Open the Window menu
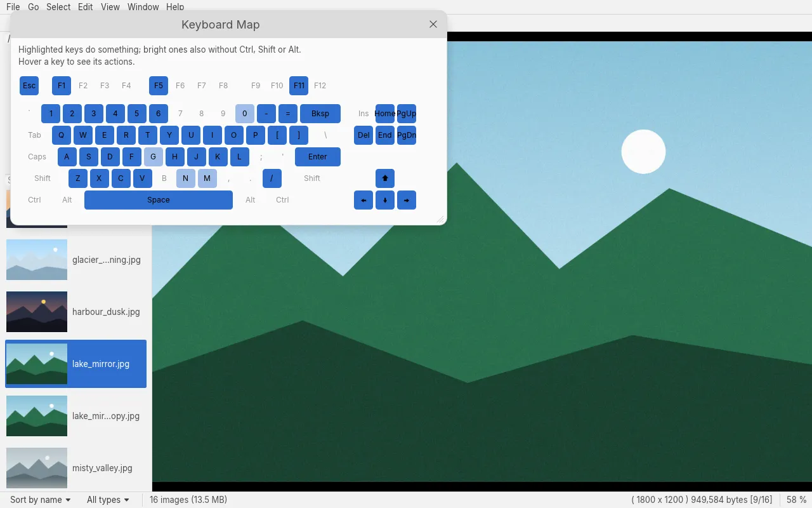 point(143,7)
